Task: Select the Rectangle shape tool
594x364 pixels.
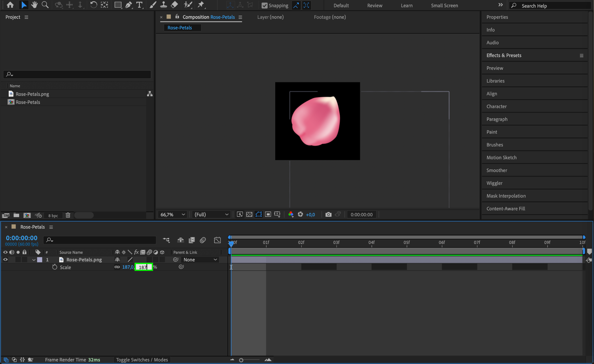Action: [118, 5]
